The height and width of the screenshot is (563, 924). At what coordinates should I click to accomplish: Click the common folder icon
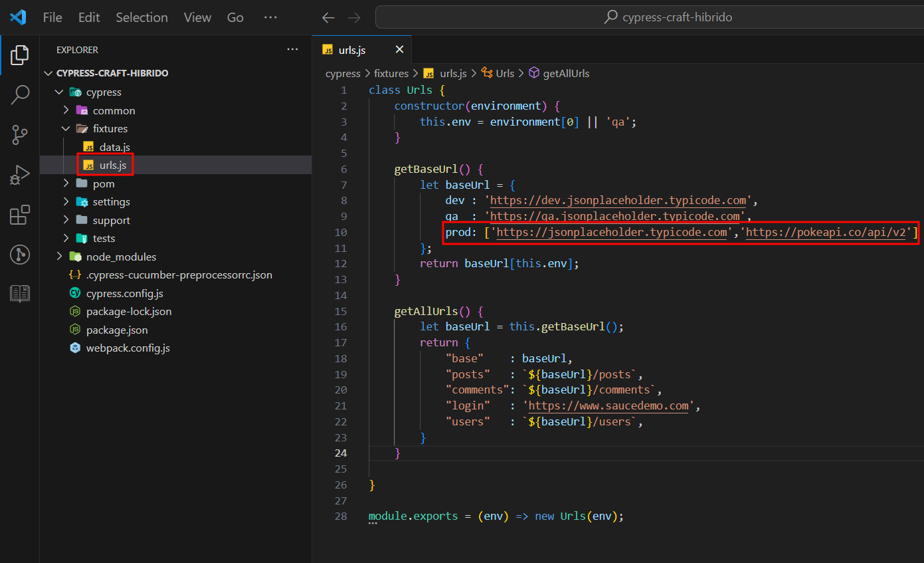click(82, 110)
